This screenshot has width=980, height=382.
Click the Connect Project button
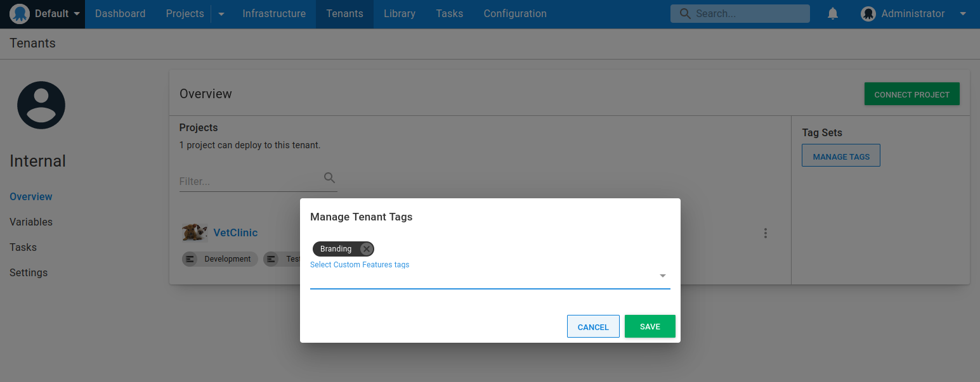(x=911, y=94)
